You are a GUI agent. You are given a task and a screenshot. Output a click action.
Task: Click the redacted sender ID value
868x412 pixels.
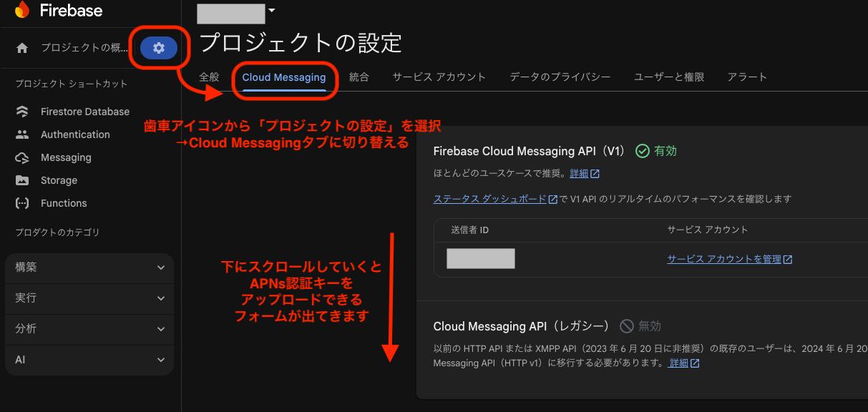tap(481, 259)
